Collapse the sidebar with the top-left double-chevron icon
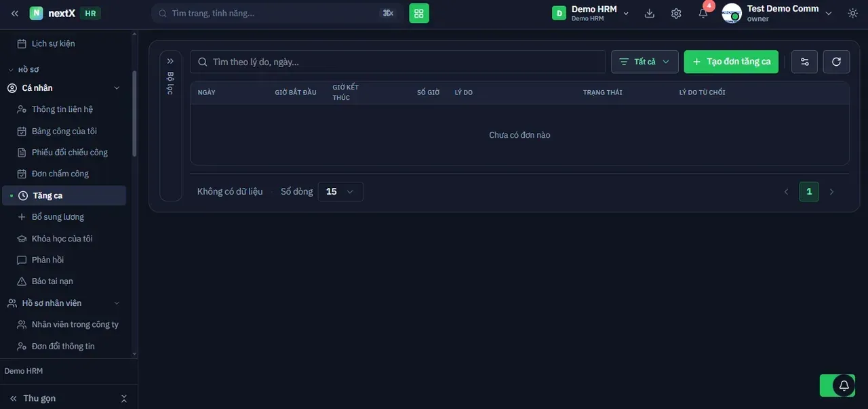Image resolution: width=868 pixels, height=409 pixels. click(15, 14)
